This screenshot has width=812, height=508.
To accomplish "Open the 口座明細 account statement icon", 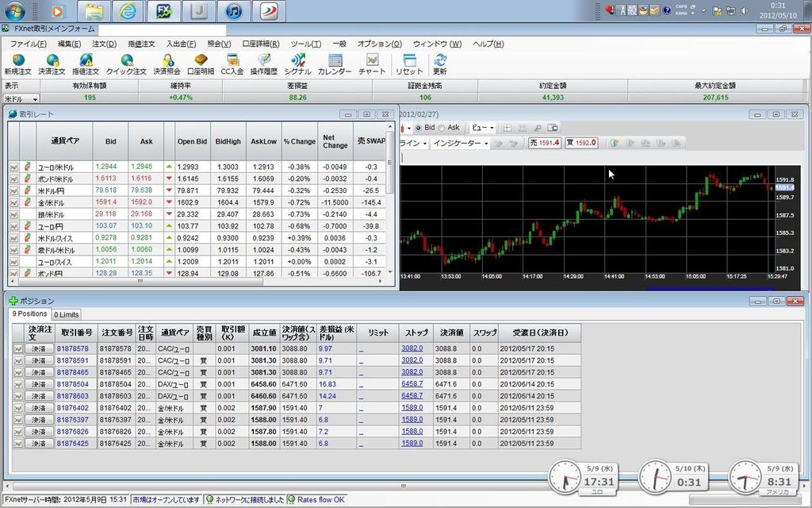I will [x=201, y=65].
